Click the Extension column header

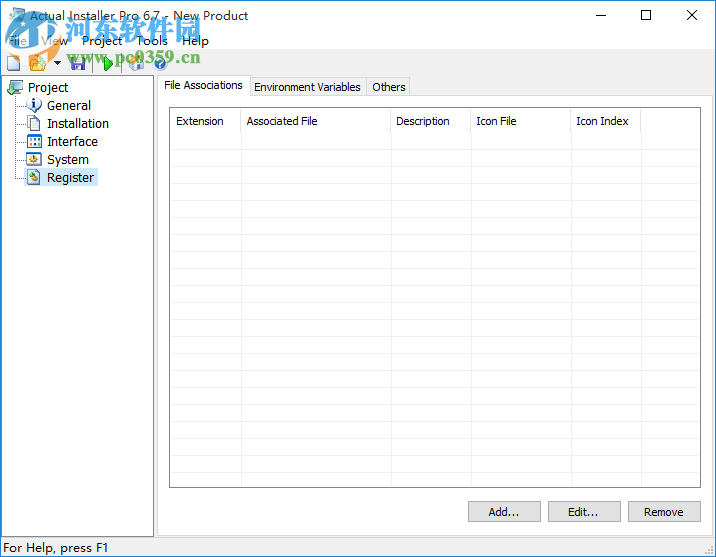[205, 121]
